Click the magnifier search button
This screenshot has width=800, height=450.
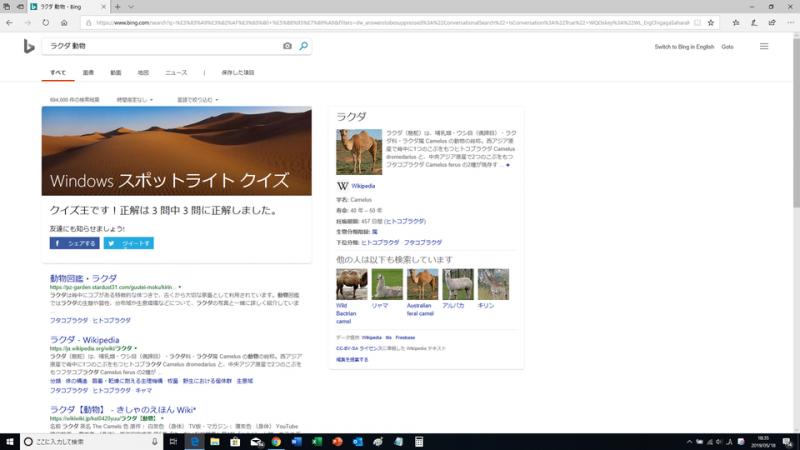tap(304, 46)
